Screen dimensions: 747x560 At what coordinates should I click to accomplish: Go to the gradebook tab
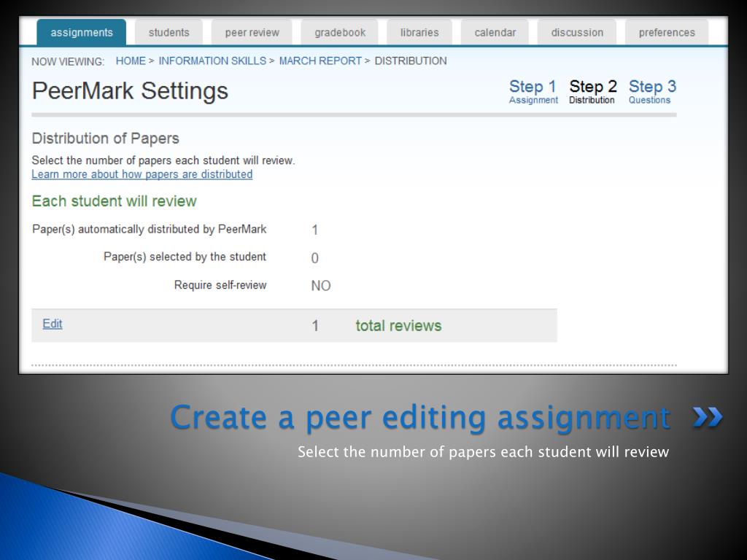(x=340, y=32)
